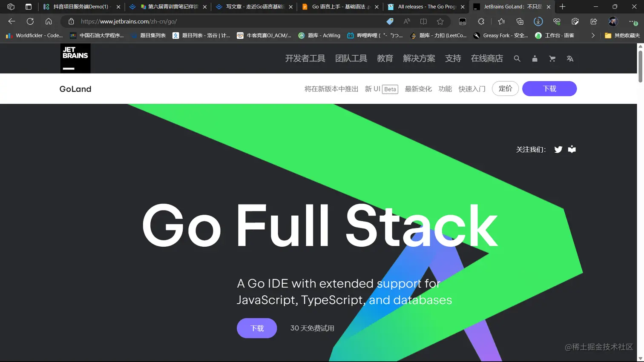Open 其他收藏夹 bookmarks folder
The image size is (644, 362).
click(622, 35)
